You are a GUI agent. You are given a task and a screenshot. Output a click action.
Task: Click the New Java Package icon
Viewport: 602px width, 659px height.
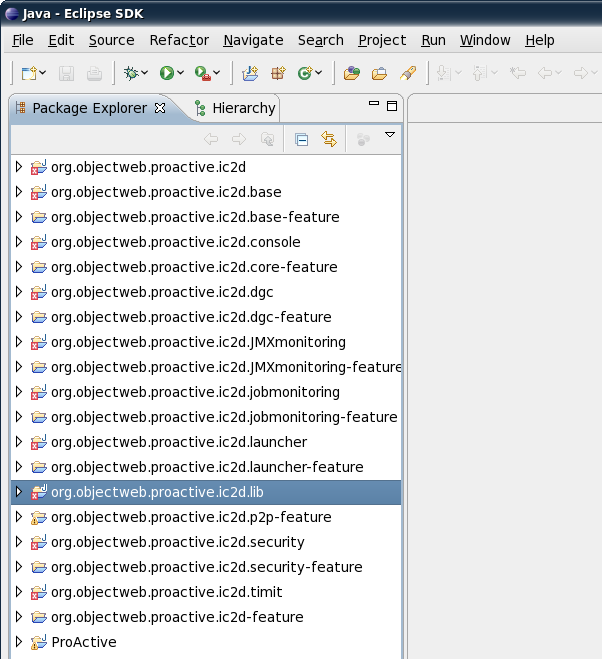[x=278, y=74]
